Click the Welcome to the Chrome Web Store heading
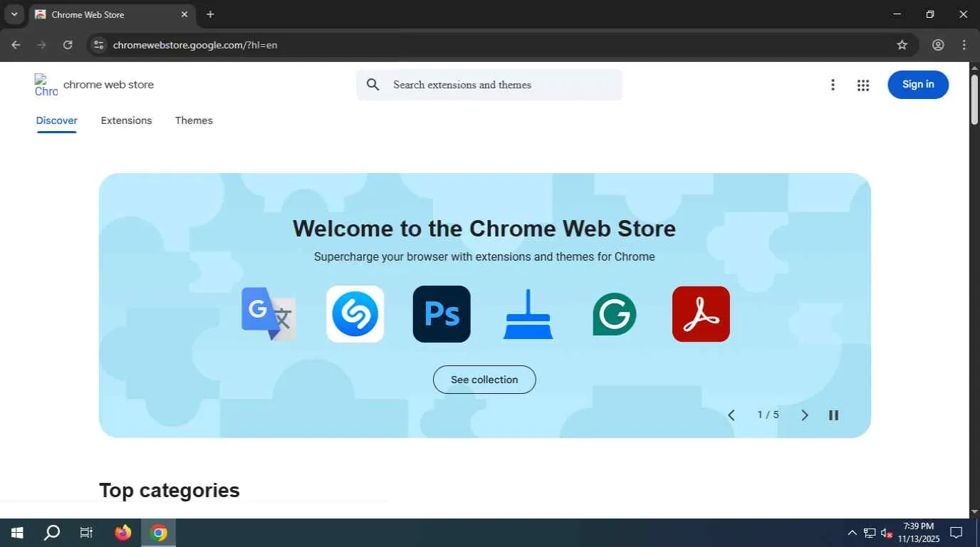The width and height of the screenshot is (980, 547). [x=484, y=229]
